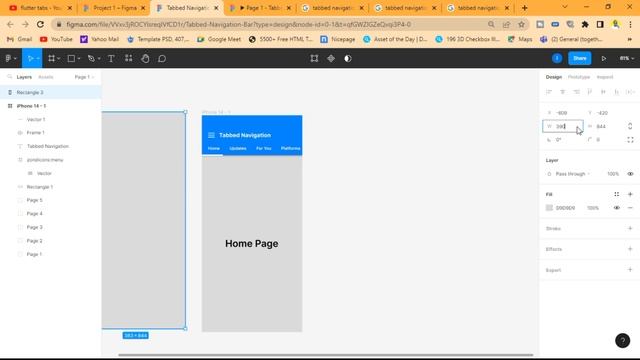640x360 pixels.
Task: Present the prototype with play button
Action: pyautogui.click(x=604, y=58)
